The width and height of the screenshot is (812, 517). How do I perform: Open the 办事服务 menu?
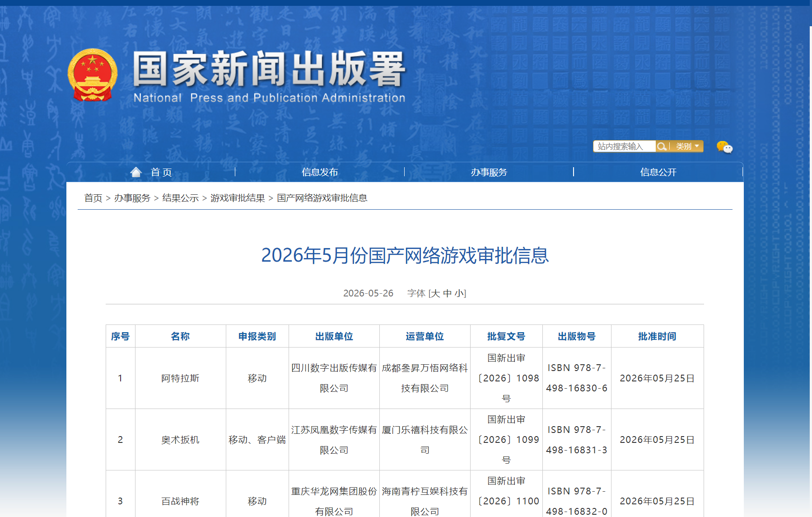[x=489, y=172]
